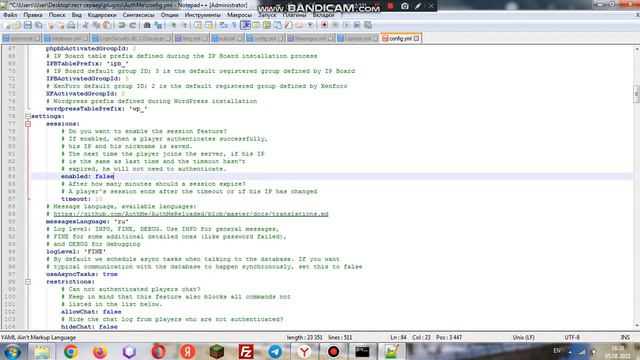The width and height of the screenshot is (640, 360).
Task: Toggle file monitoring eye icon
Action: [x=310, y=25]
